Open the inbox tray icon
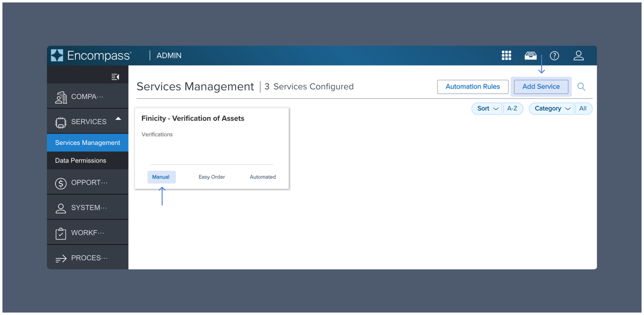The height and width of the screenshot is (315, 644). tap(530, 55)
